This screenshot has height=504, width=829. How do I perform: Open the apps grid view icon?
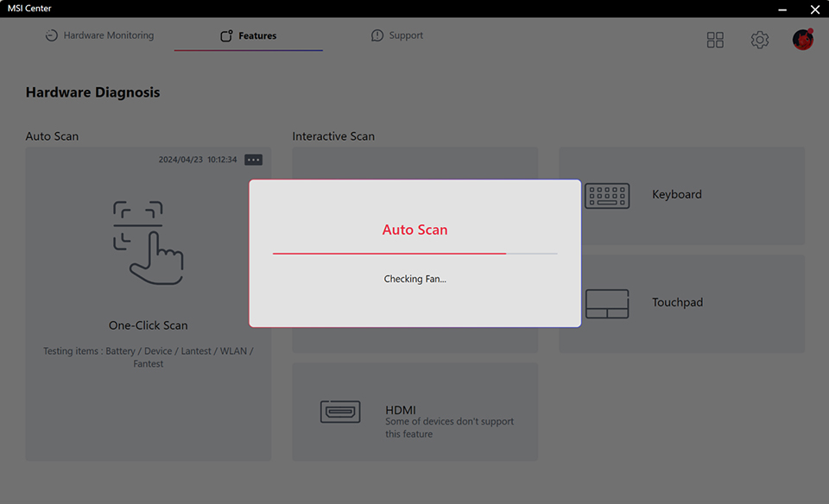pyautogui.click(x=715, y=40)
